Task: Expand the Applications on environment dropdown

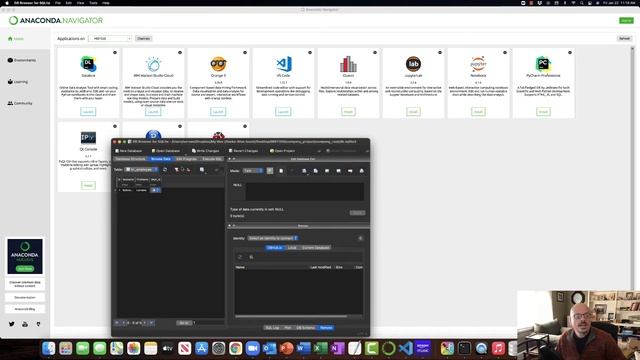Action: (110, 38)
